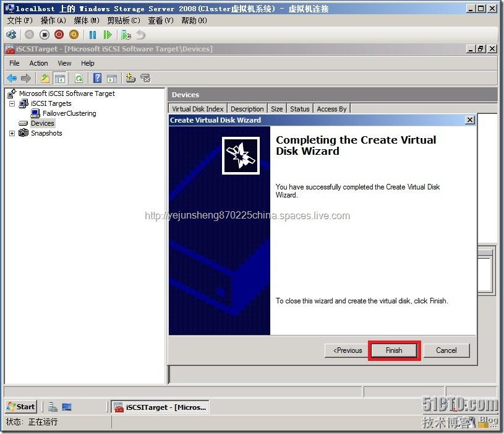Click the red Shut Down VM icon
Screen dimensions: 504x434
(x=59, y=35)
